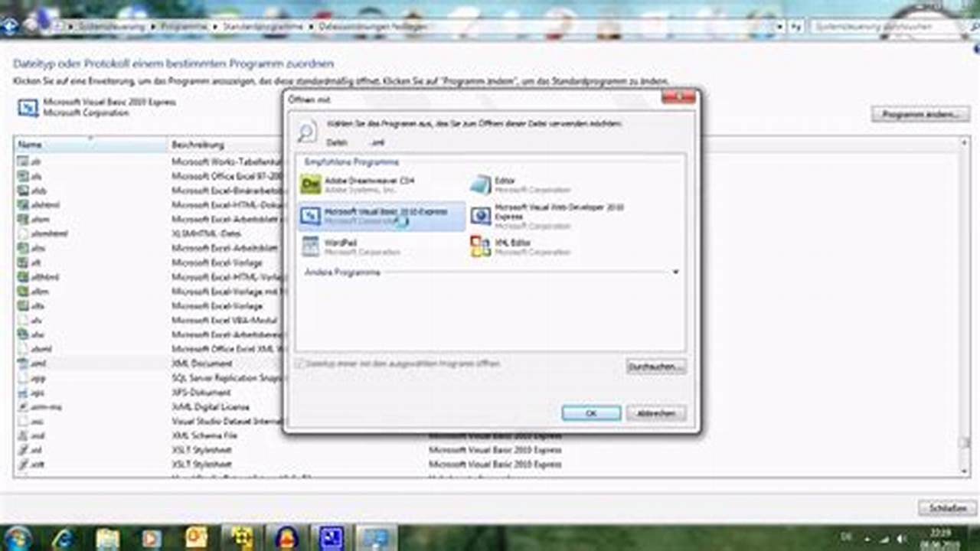980x551 pixels.
Task: Choose the WordPad program icon
Action: point(310,246)
